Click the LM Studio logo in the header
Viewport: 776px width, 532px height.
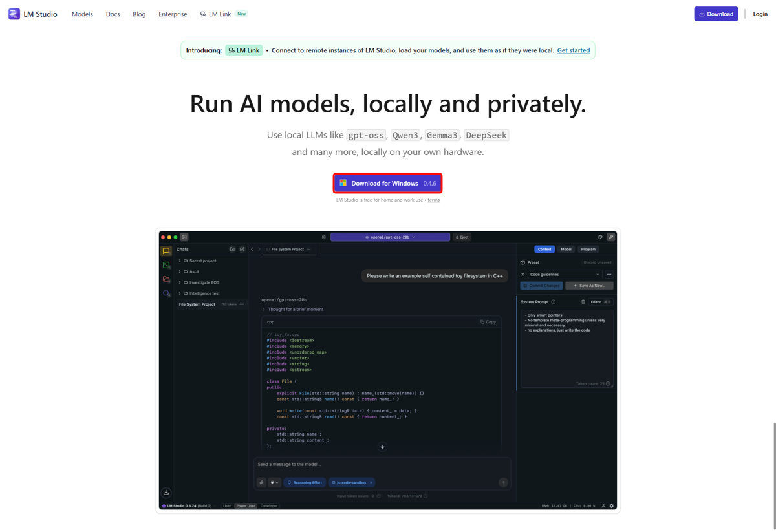[x=32, y=14]
